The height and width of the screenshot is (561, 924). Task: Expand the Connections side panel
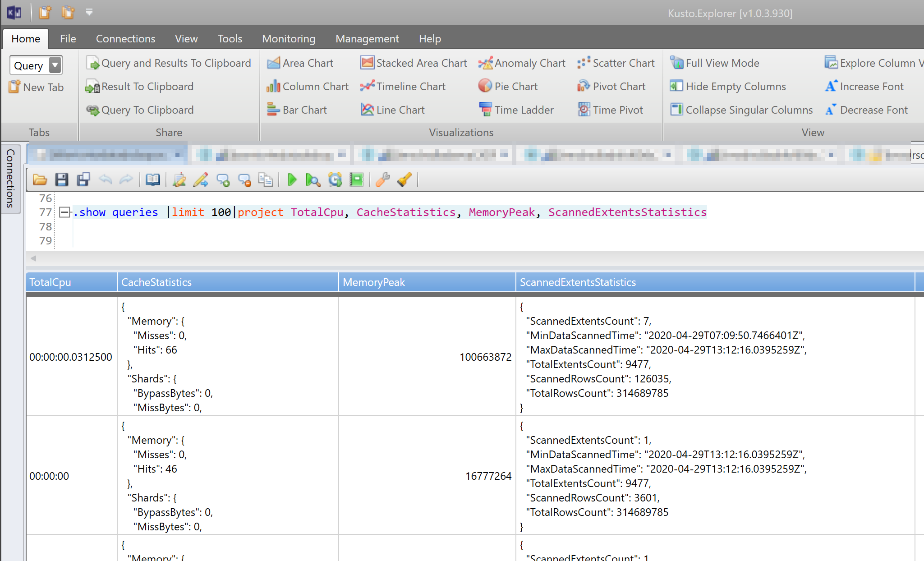tap(10, 178)
